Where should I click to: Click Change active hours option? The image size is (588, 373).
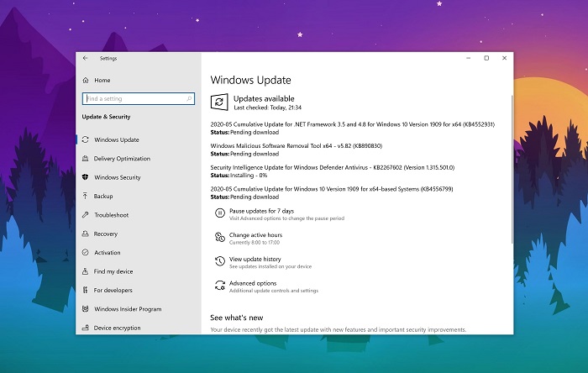255,235
